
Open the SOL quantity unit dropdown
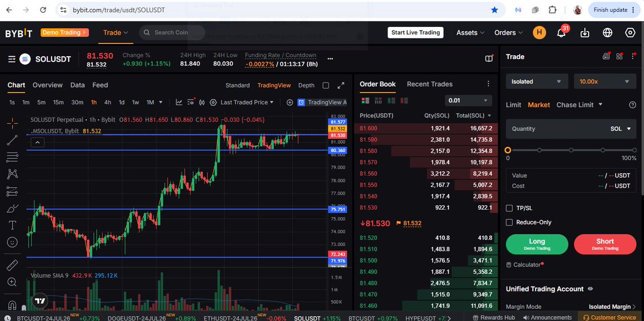619,129
